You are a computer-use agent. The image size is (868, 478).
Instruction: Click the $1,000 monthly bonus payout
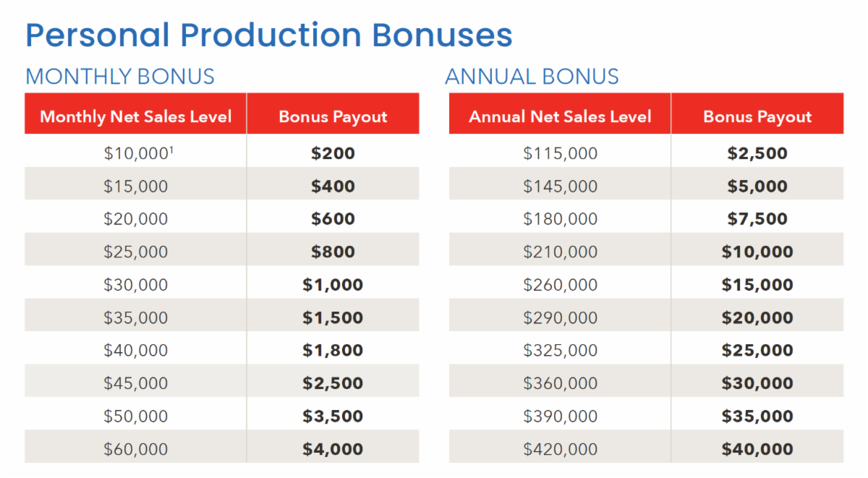click(333, 285)
